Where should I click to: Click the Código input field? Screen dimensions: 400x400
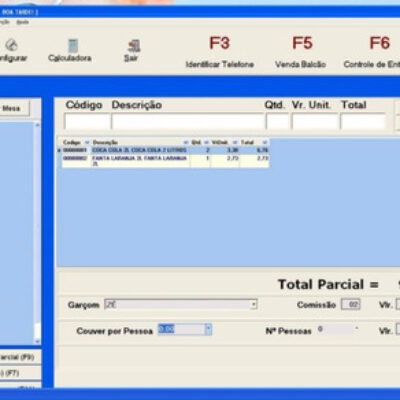click(87, 121)
